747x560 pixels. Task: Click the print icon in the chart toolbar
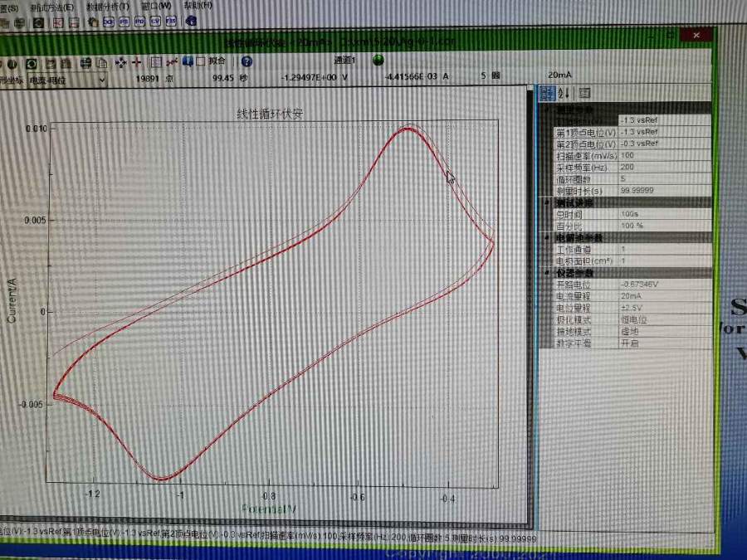pyautogui.click(x=85, y=61)
